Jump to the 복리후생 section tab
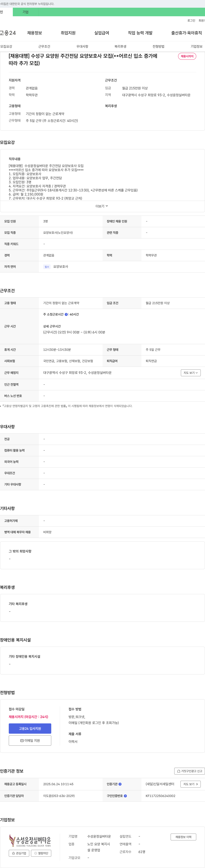The width and height of the screenshot is (205, 868). (x=120, y=46)
